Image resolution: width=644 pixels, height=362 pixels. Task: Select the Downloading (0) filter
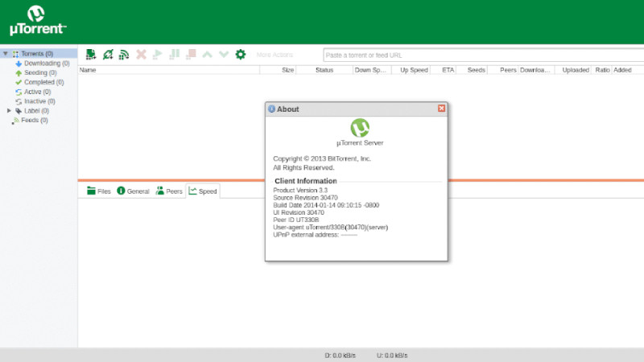47,64
